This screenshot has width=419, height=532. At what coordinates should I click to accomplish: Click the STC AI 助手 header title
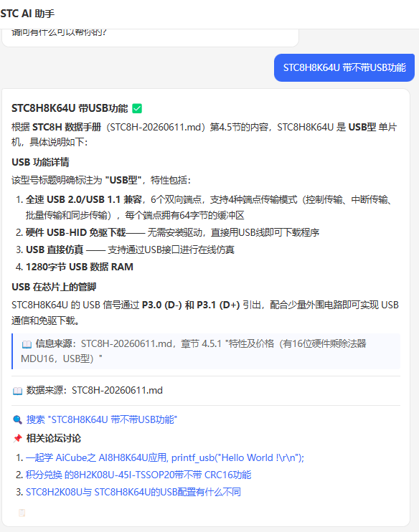tap(27, 14)
